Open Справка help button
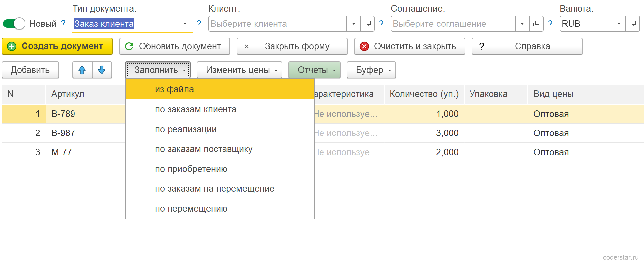The height and width of the screenshot is (265, 644). point(527,46)
